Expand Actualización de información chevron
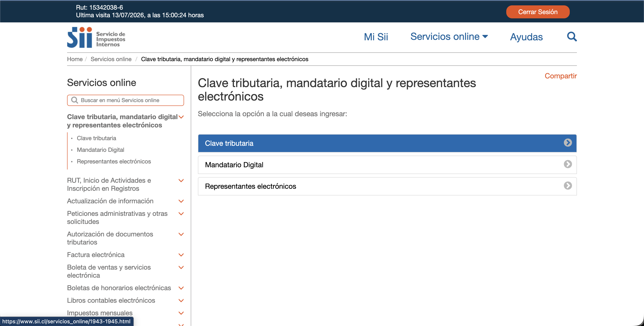The image size is (644, 326). coord(181,201)
